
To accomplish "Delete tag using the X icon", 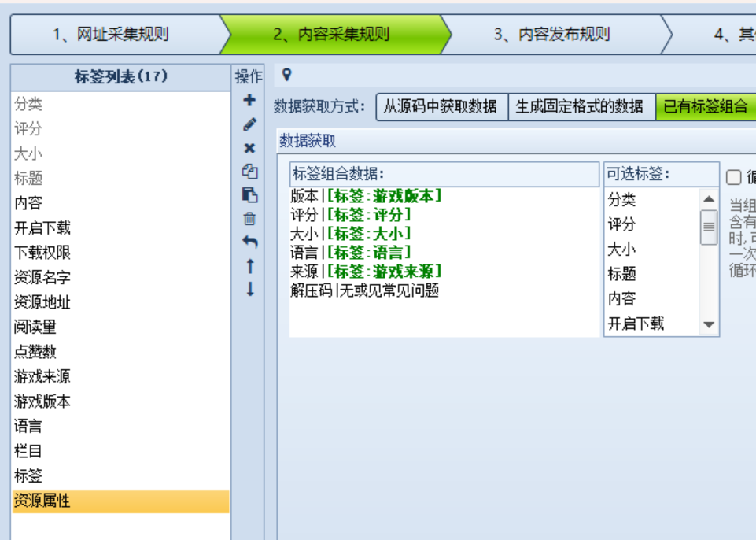I will point(249,148).
